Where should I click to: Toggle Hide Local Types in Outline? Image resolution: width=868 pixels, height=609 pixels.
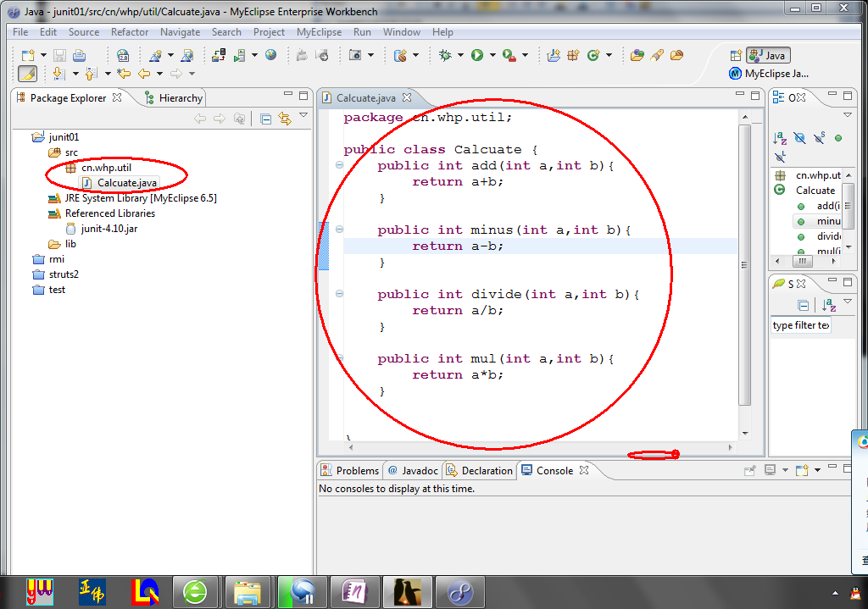(x=780, y=157)
